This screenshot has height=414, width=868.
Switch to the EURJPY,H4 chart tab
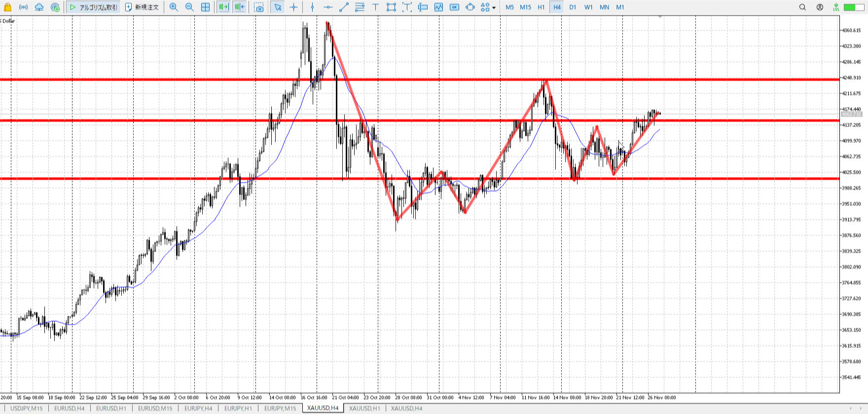(x=198, y=408)
